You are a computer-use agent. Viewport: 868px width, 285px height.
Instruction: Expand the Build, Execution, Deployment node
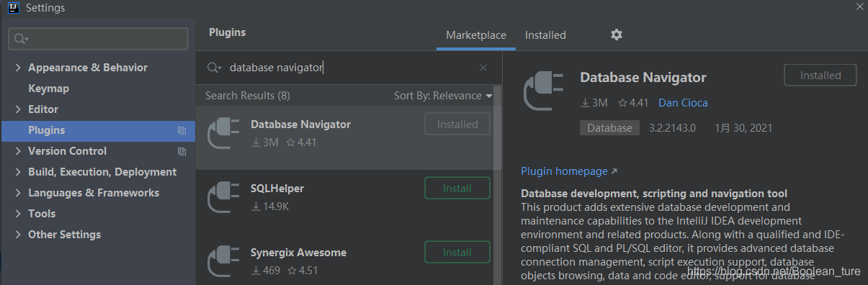click(x=18, y=172)
